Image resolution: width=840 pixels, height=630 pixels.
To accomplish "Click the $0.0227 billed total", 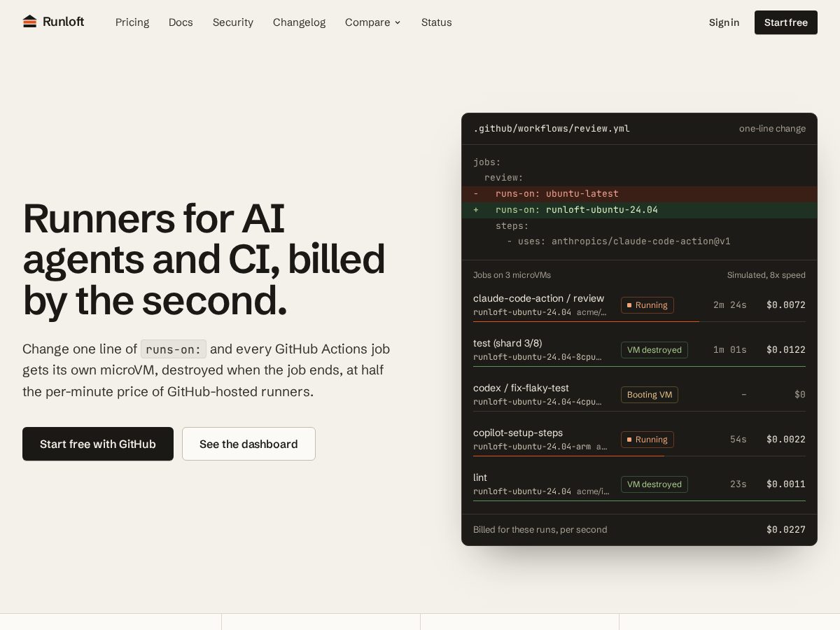I will (786, 530).
